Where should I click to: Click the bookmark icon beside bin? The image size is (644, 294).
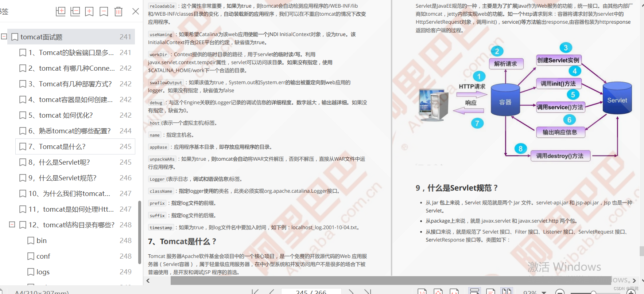(31, 240)
